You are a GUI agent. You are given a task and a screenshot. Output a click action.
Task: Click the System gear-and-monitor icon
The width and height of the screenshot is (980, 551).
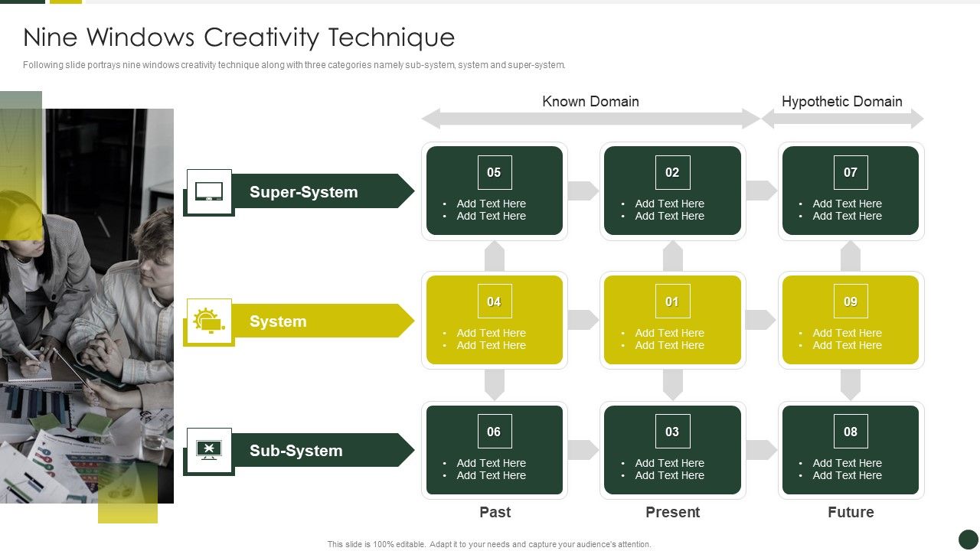click(209, 321)
